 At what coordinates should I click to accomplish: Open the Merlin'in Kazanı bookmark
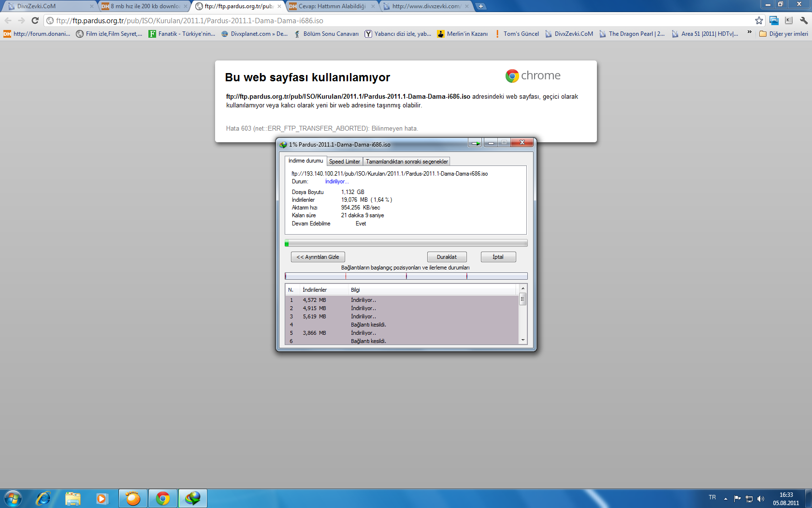click(x=463, y=34)
